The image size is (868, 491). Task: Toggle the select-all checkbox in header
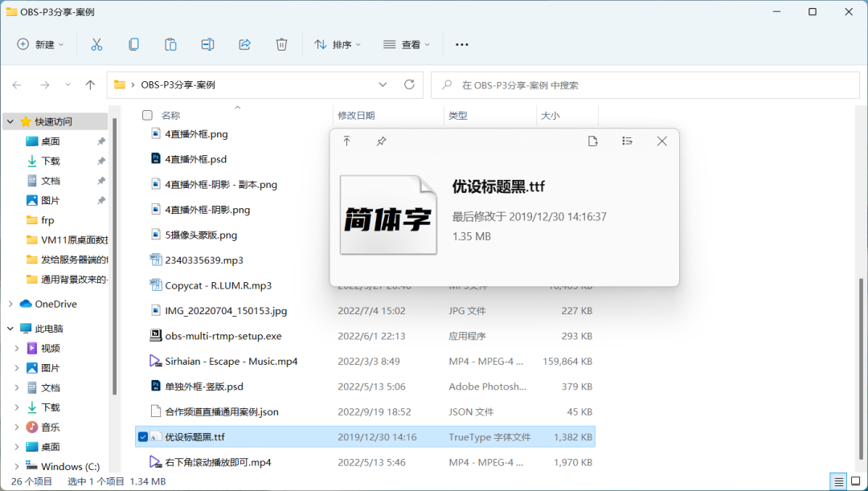147,116
